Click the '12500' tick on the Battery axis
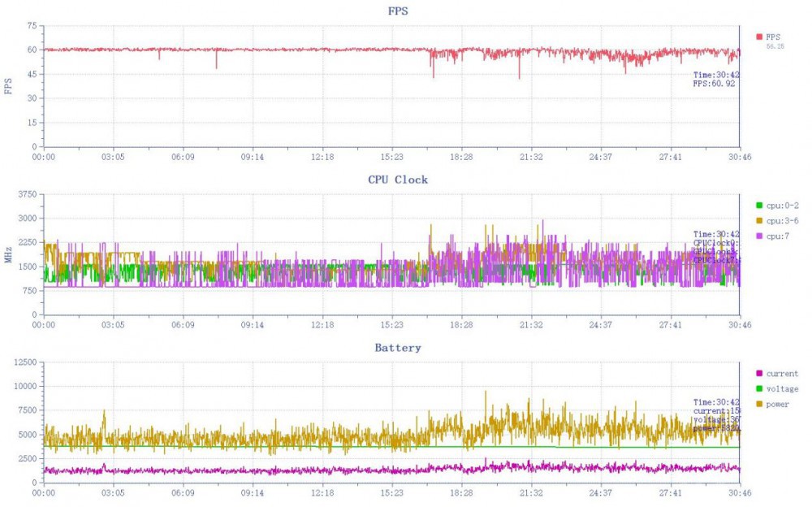This screenshot has height=507, width=812. coord(25,362)
